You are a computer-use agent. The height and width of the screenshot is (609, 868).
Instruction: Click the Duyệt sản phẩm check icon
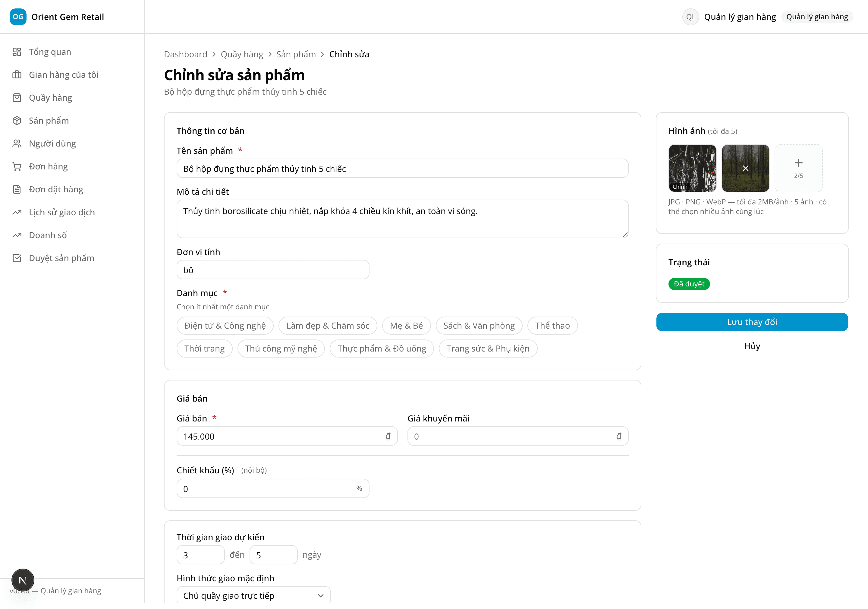tap(17, 258)
